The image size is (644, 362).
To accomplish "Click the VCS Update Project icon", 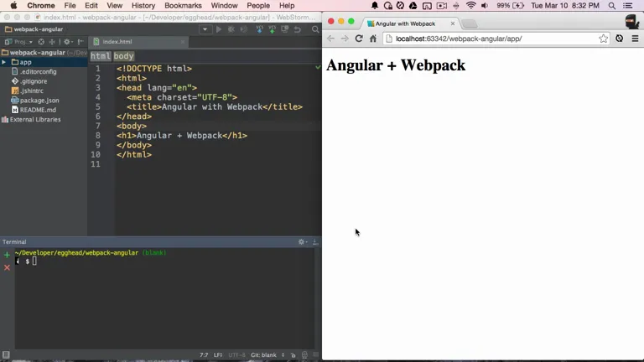I will click(260, 29).
